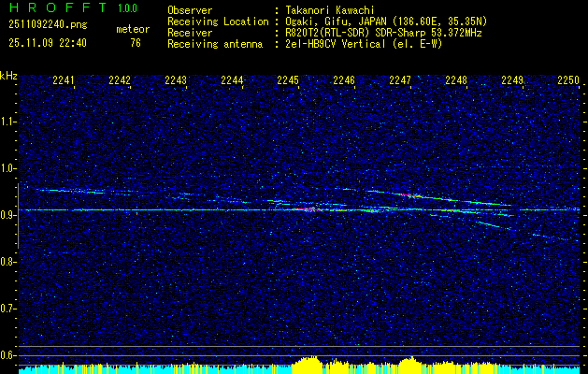The height and width of the screenshot is (374, 588).
Task: Select the filename 2511092240.png
Action: point(48,25)
